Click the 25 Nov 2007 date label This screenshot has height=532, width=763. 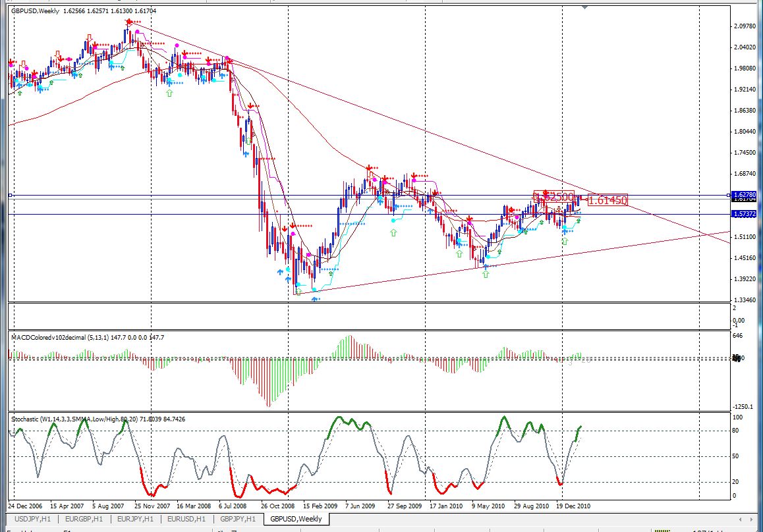click(152, 506)
